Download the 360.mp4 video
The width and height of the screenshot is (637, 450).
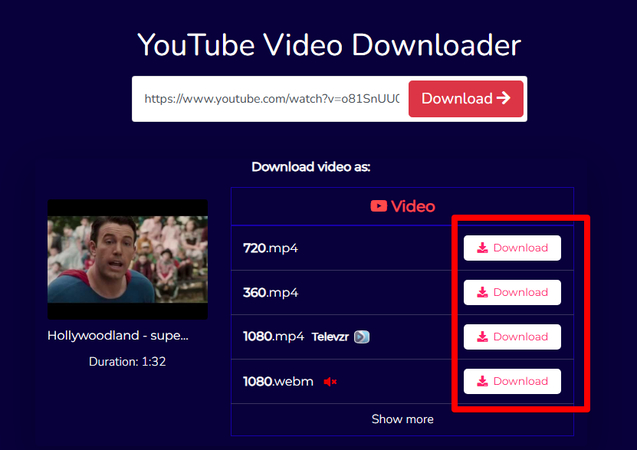tap(512, 292)
